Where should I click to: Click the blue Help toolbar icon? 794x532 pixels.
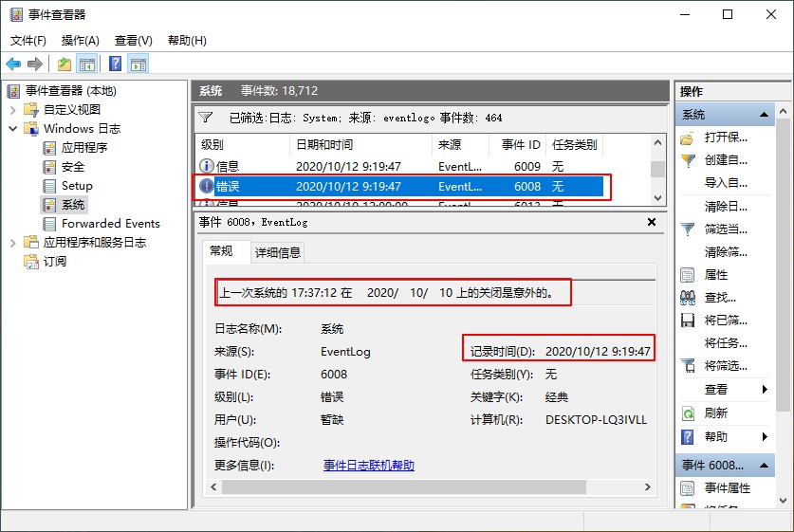point(116,64)
